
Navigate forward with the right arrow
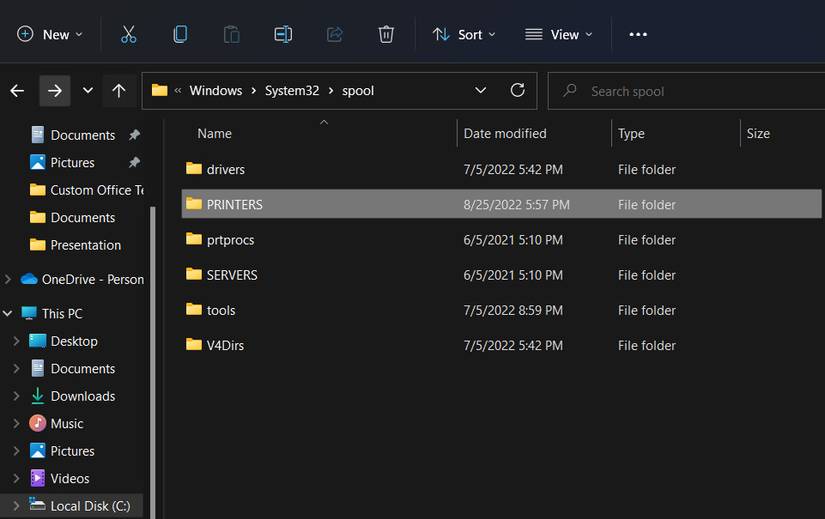pyautogui.click(x=55, y=91)
